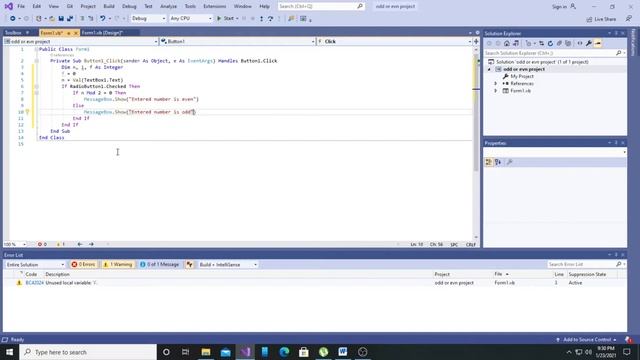The image size is (640, 360).
Task: Open the Debug menu
Action: pyautogui.click(x=129, y=6)
